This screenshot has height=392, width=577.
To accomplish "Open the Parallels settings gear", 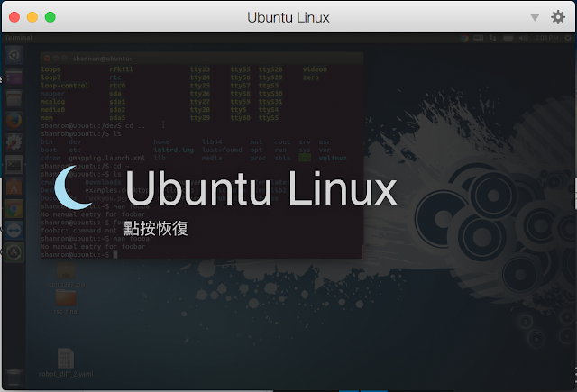I will point(558,17).
